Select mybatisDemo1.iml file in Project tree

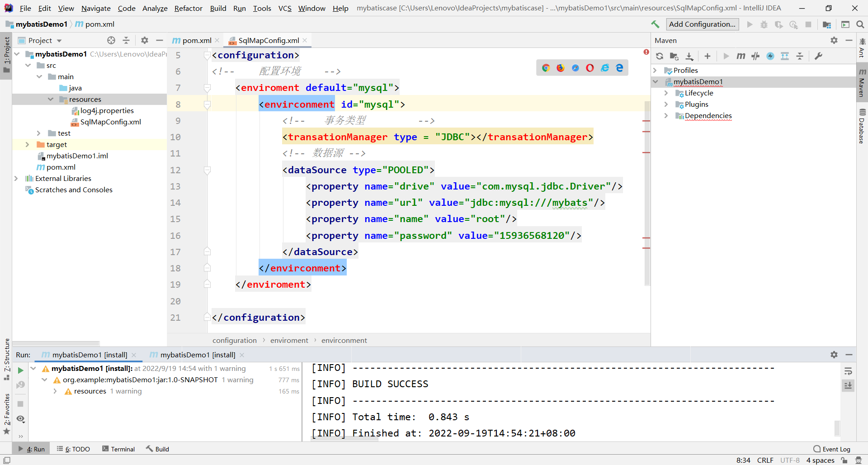point(77,156)
